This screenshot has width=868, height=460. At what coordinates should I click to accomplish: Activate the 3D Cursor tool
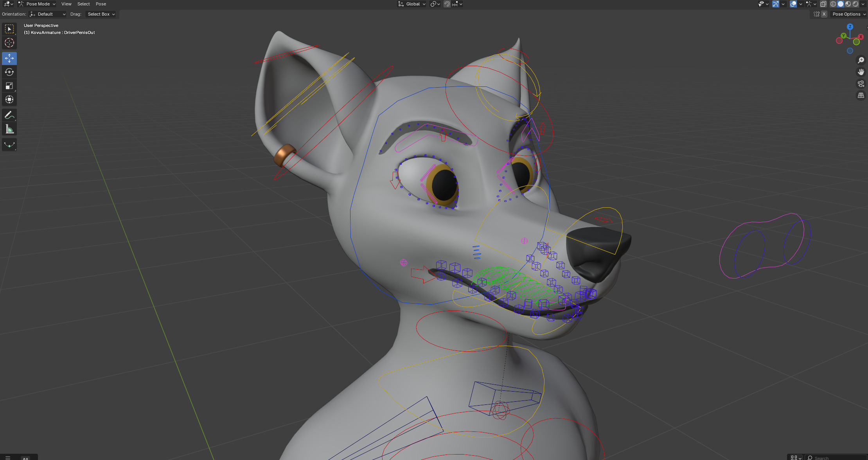coord(9,43)
